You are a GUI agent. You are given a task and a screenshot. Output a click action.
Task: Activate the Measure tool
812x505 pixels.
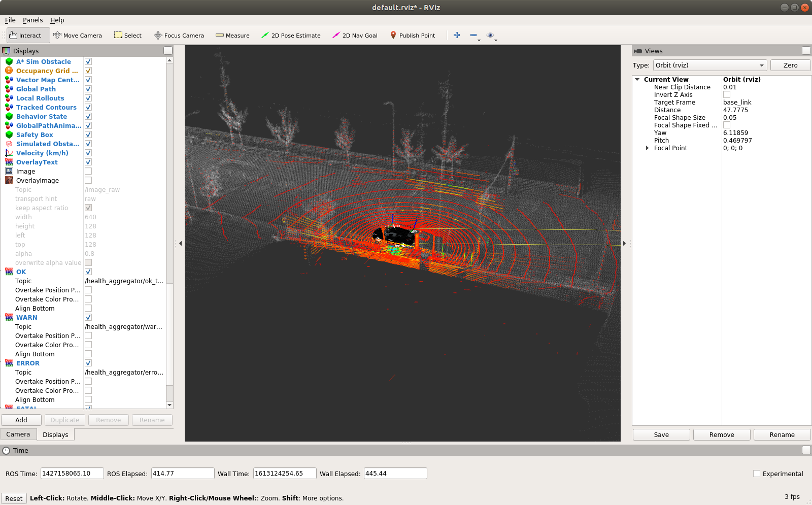(x=232, y=36)
